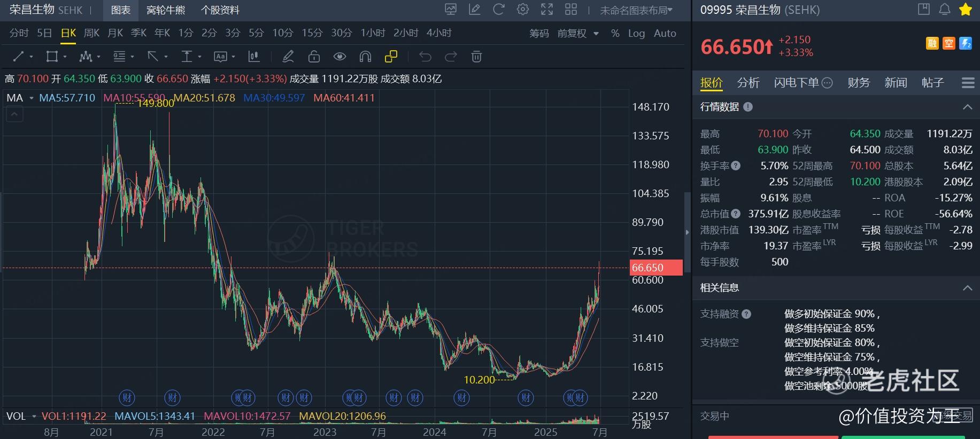The image size is (980, 439).
Task: Toggle the yellow favorite star
Action: 966,10
